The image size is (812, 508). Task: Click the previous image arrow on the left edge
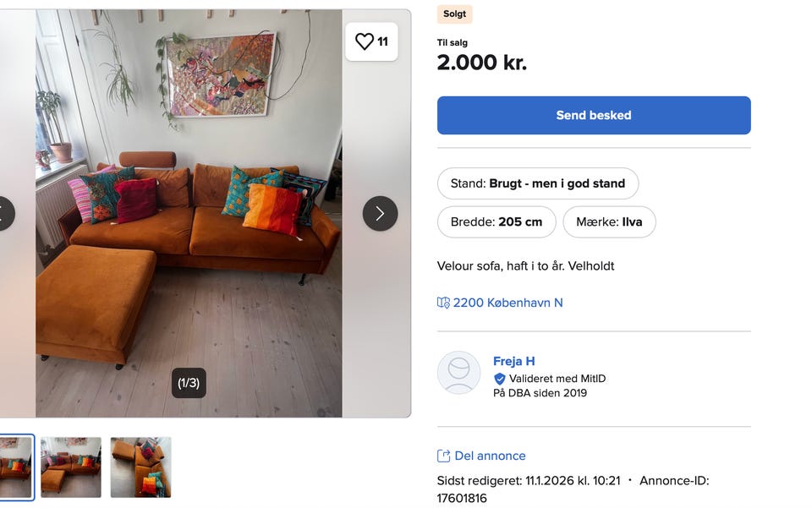(x=4, y=214)
